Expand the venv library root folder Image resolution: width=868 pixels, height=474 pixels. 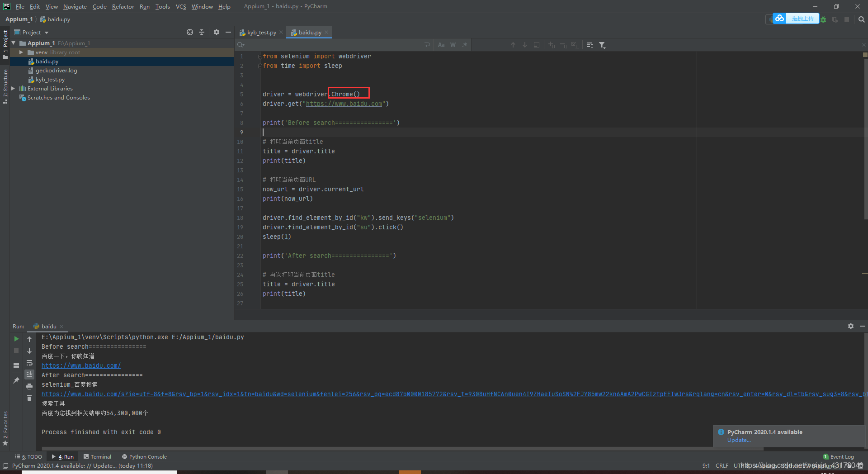21,52
